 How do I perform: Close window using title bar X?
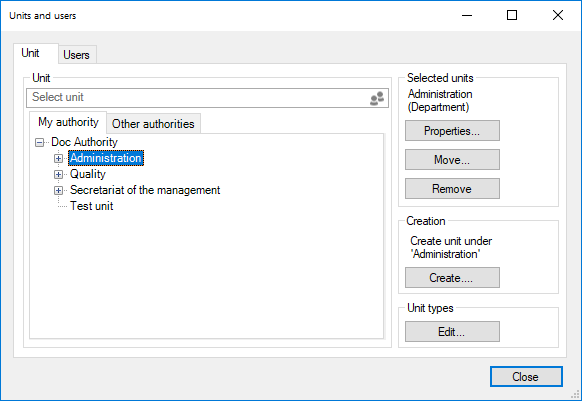(x=558, y=15)
